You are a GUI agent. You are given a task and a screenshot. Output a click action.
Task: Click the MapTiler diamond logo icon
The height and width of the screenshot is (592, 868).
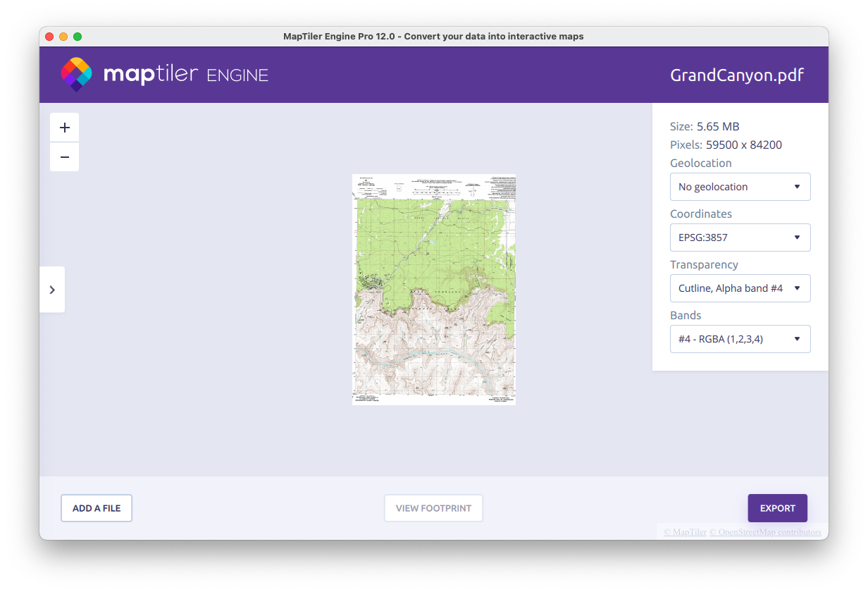tap(76, 75)
